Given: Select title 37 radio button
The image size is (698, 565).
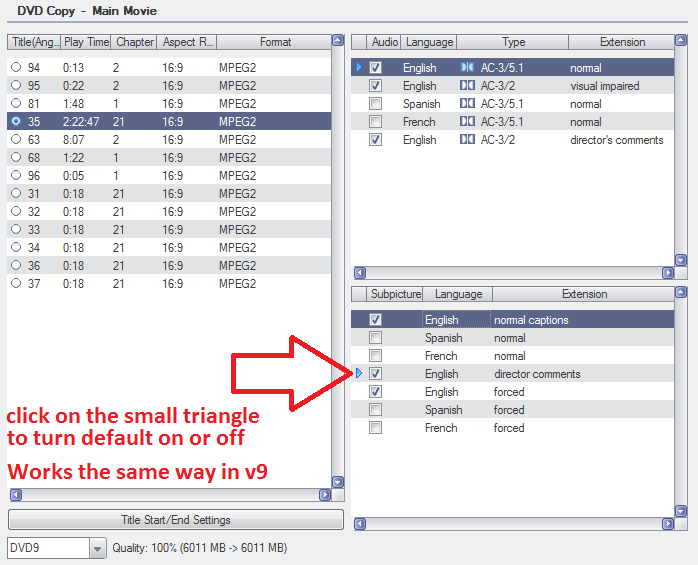Looking at the screenshot, I should tap(16, 283).
